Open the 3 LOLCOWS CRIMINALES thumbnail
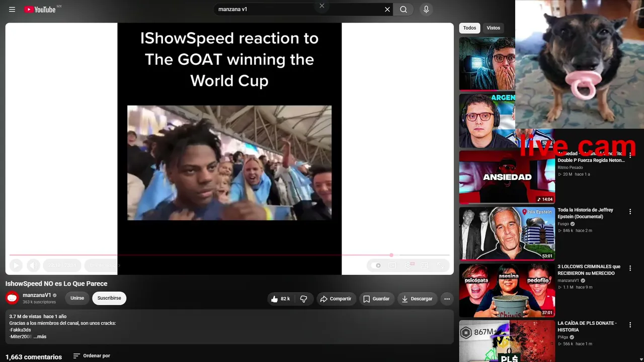 pyautogui.click(x=507, y=290)
